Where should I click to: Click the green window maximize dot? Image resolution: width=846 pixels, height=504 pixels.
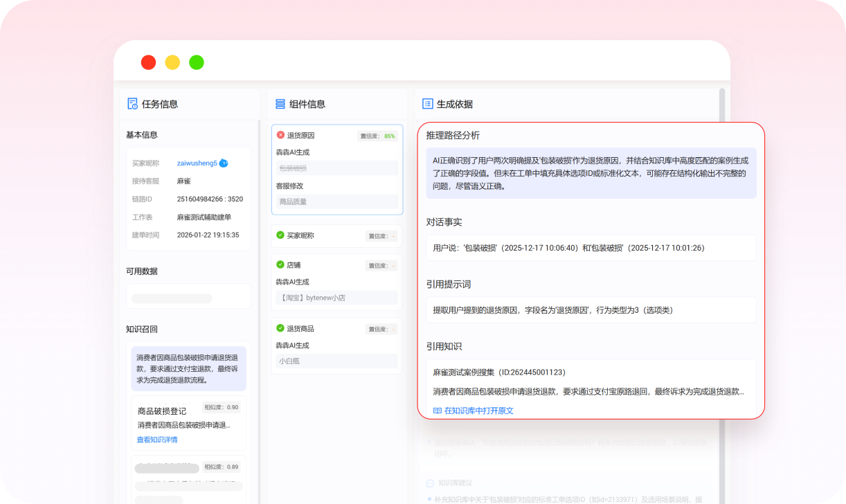pyautogui.click(x=197, y=62)
